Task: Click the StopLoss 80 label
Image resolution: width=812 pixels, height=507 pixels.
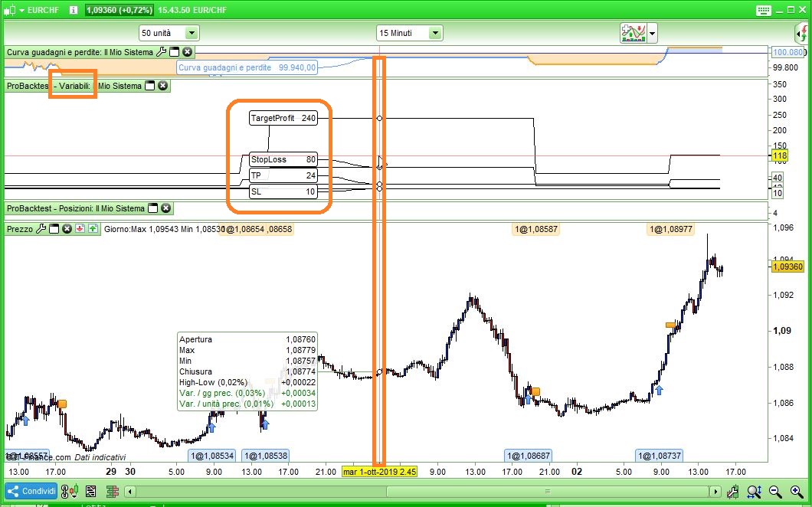Action: point(283,159)
